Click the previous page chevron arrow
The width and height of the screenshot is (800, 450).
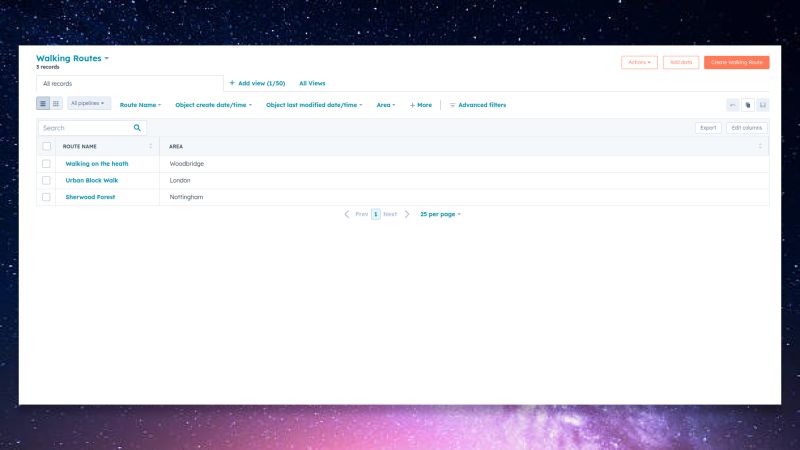[x=347, y=214]
